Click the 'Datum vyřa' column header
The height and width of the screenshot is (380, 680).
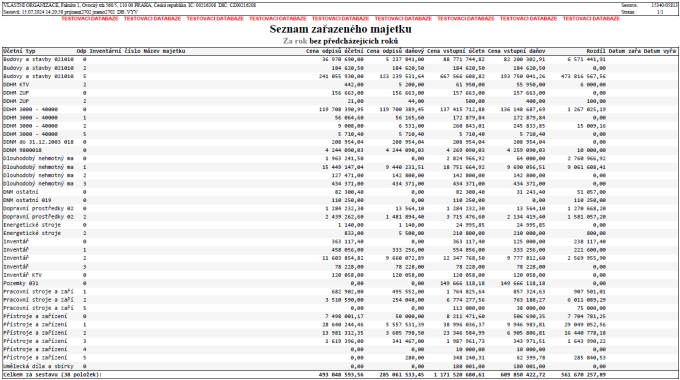pyautogui.click(x=660, y=51)
